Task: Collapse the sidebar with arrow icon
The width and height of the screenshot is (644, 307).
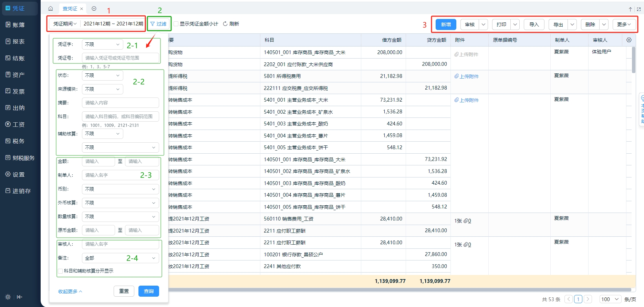Action: pos(20,297)
